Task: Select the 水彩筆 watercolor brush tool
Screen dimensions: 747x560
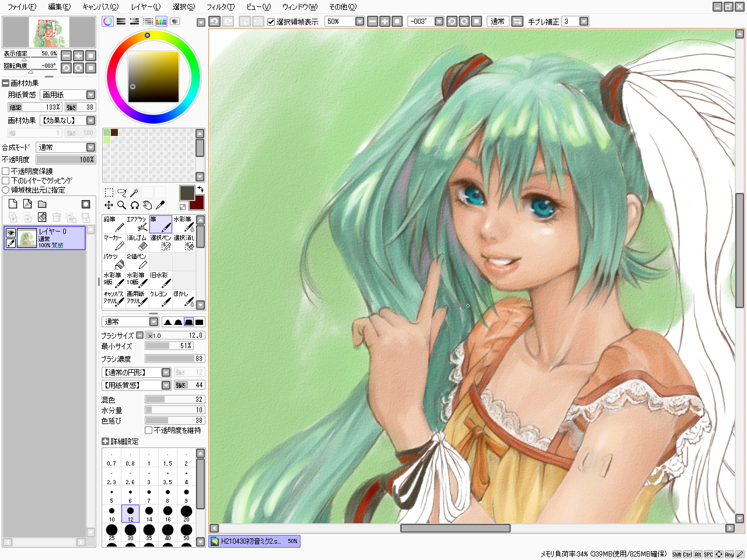Action: (184, 225)
